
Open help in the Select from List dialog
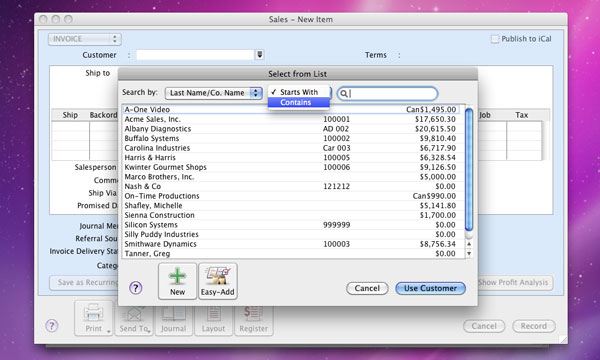point(135,288)
